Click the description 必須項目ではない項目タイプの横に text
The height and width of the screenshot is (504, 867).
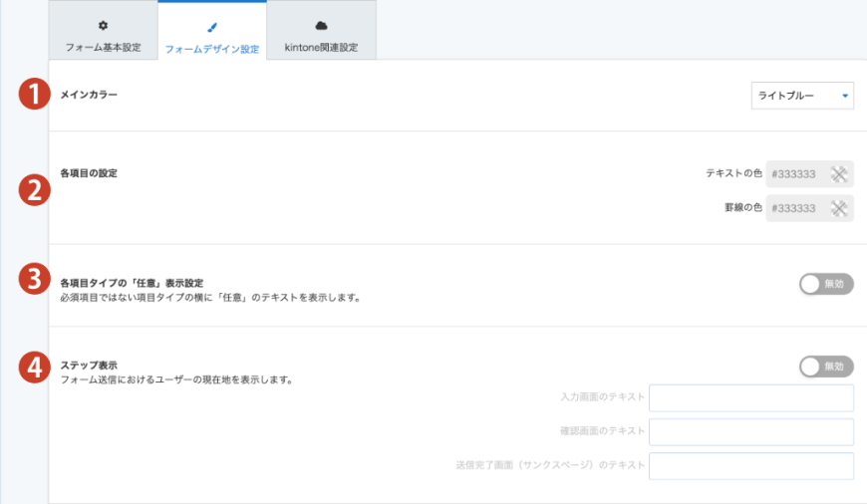point(211,297)
